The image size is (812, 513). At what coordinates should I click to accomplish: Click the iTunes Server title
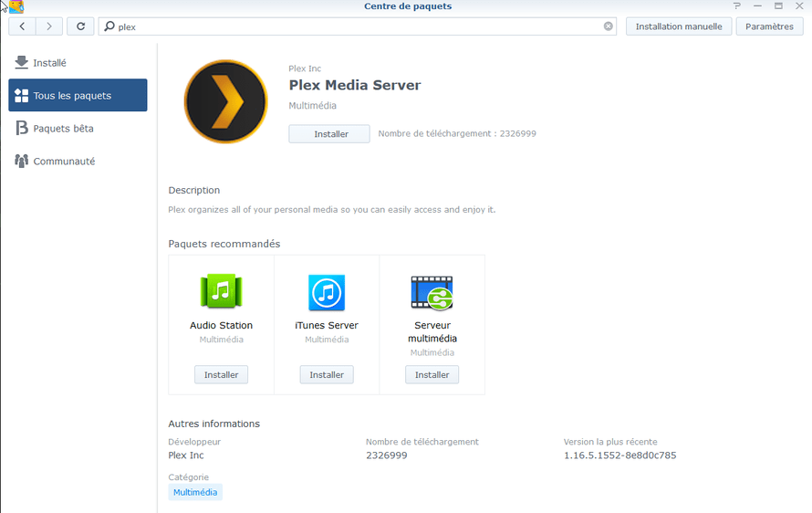(x=327, y=326)
